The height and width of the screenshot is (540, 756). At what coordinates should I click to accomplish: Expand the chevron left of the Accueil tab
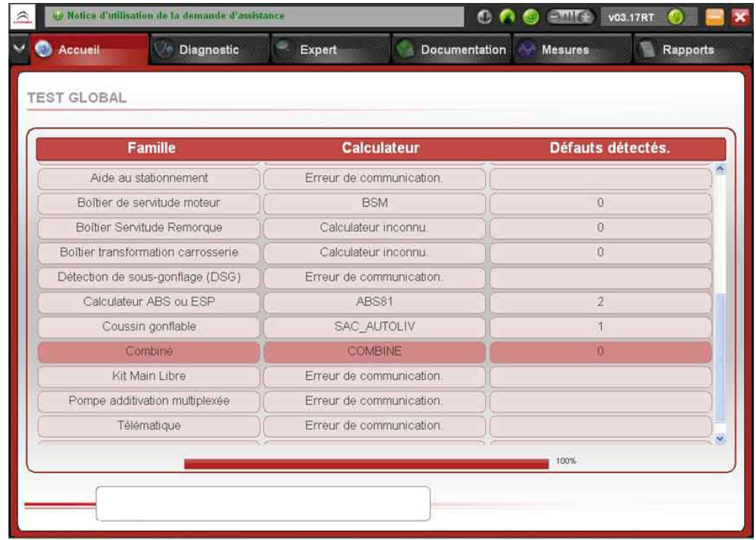[19, 49]
